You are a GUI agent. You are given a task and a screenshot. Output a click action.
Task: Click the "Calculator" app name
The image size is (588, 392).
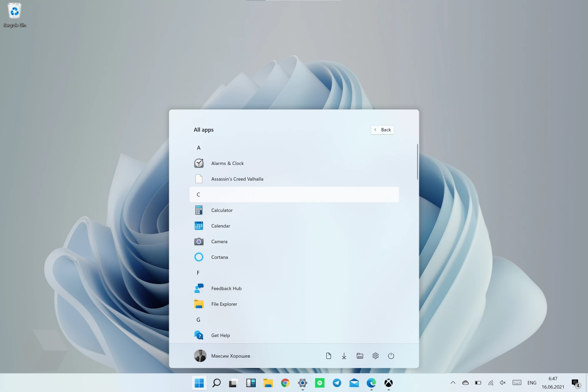222,210
